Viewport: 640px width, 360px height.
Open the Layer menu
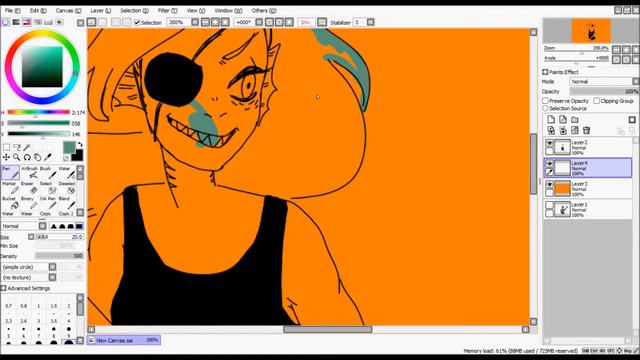point(100,11)
